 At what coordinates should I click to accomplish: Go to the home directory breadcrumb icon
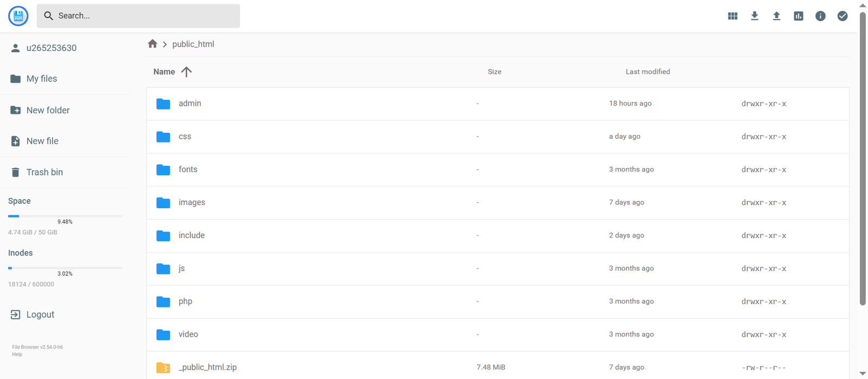click(152, 44)
